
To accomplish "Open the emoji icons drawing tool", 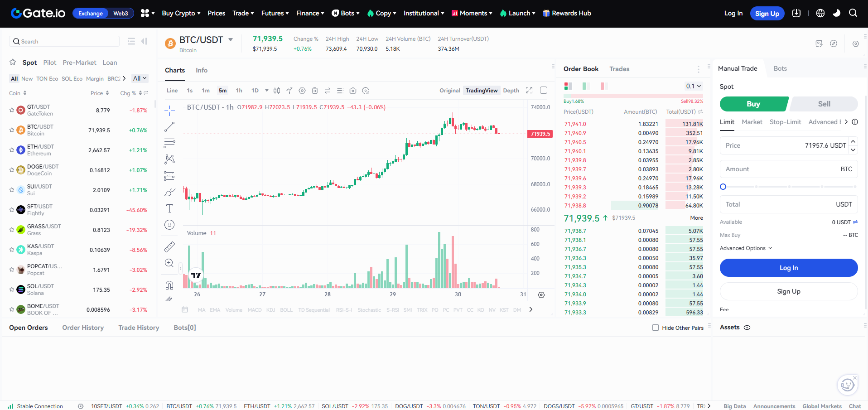I will point(169,225).
